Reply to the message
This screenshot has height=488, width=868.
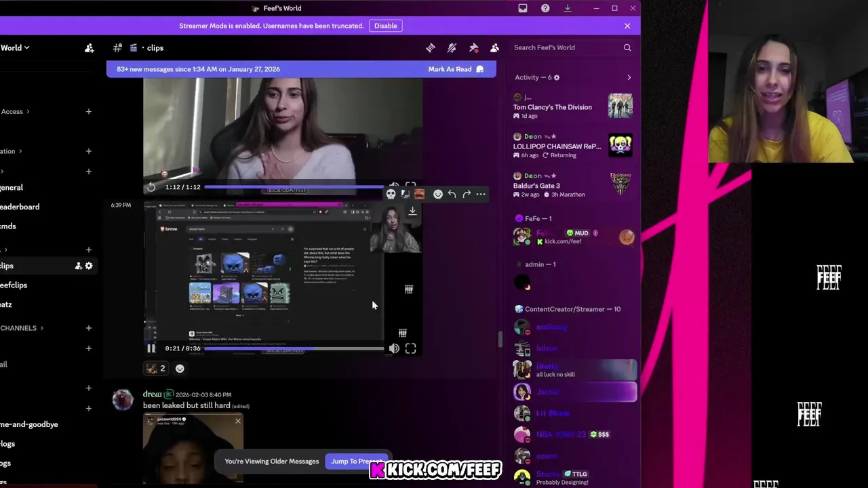click(452, 194)
